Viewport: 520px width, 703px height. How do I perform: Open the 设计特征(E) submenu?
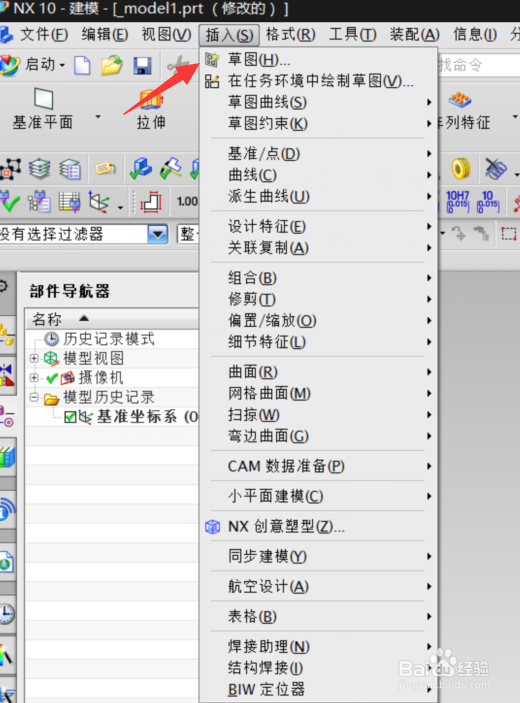[x=319, y=226]
